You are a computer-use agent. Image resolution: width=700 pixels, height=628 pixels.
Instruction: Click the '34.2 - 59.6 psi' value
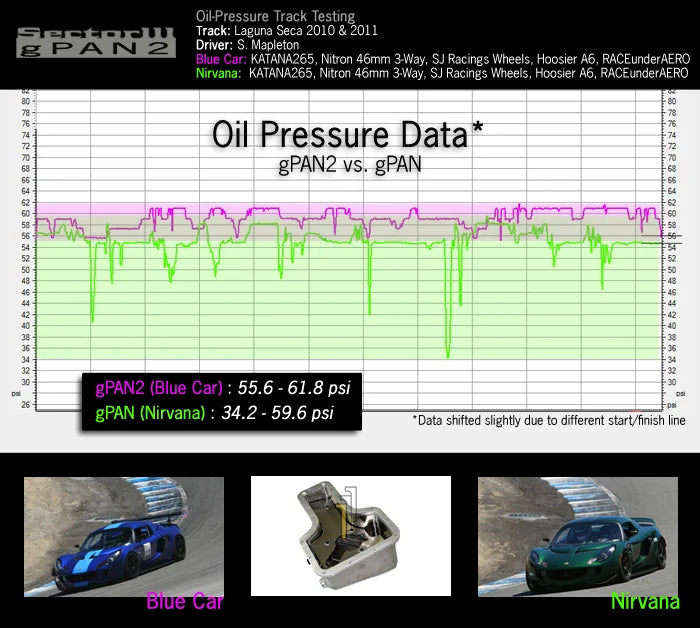(x=277, y=413)
